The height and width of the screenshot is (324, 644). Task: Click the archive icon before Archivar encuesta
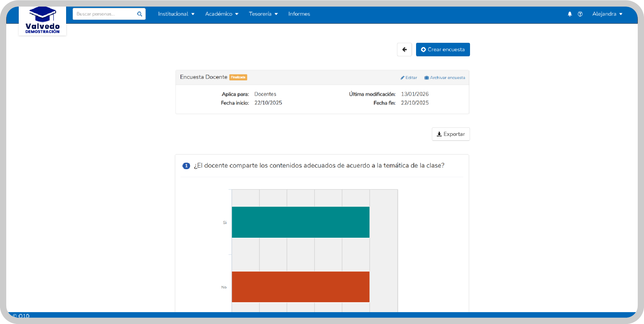(x=426, y=78)
